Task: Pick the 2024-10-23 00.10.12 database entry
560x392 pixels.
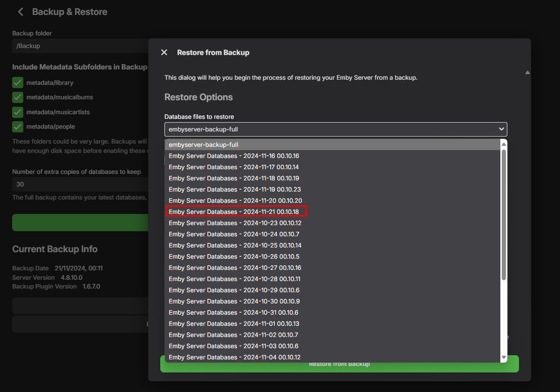Action: [x=235, y=223]
